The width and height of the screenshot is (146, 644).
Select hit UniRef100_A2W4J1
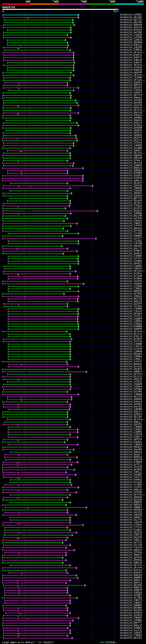pyautogui.click(x=131, y=181)
